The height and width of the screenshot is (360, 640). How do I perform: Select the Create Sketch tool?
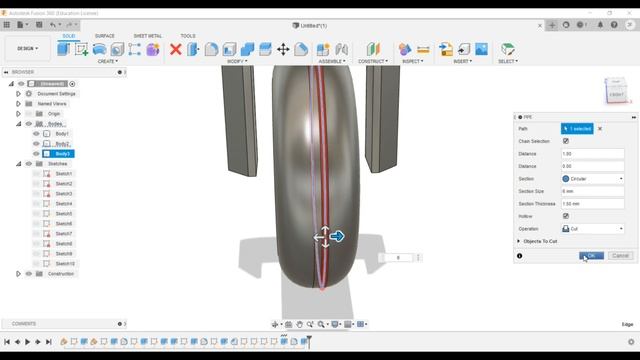81,49
